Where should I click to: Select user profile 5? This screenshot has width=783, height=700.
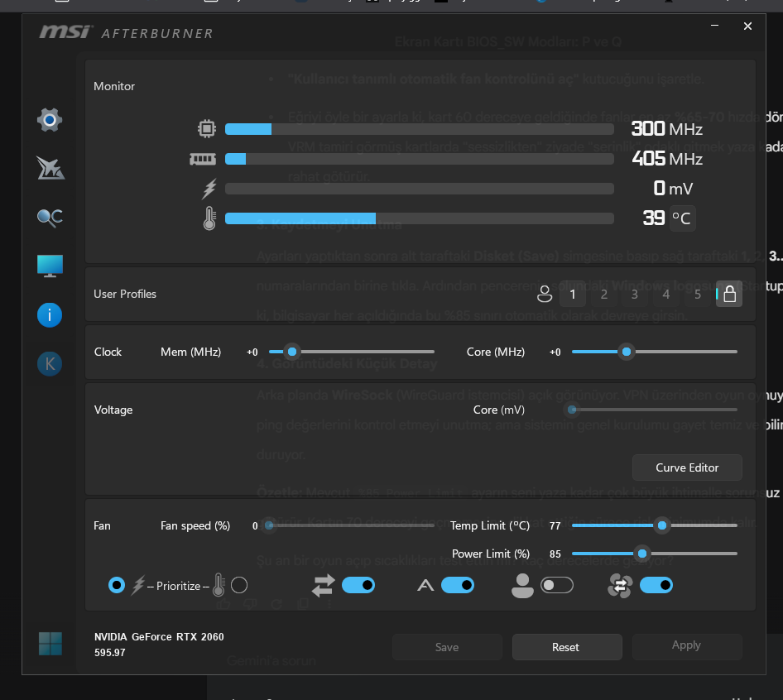(698, 295)
